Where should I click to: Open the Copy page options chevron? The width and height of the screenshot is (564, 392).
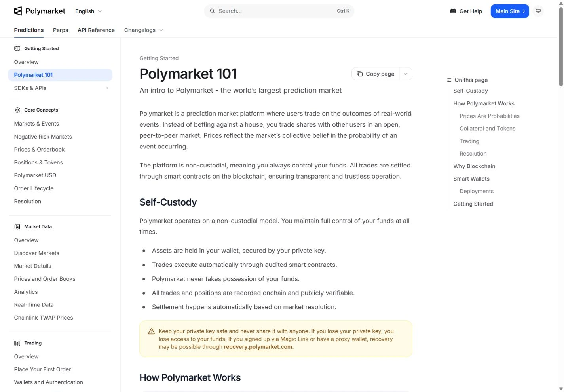406,74
